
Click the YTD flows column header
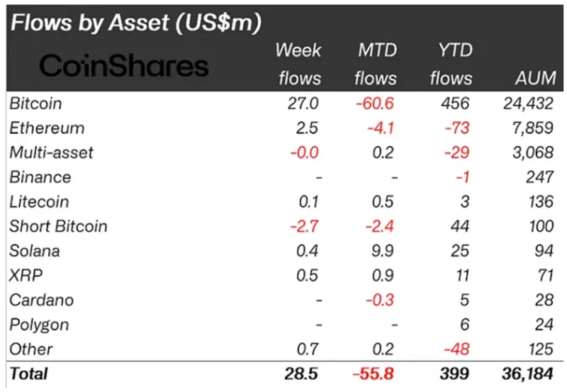pos(451,64)
